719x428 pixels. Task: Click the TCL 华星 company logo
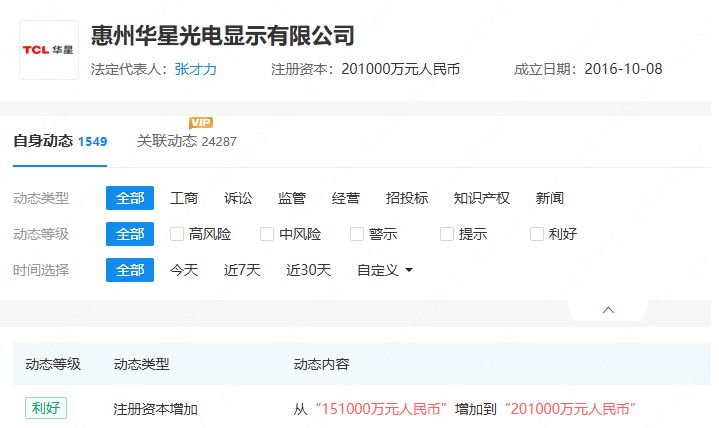click(x=49, y=50)
